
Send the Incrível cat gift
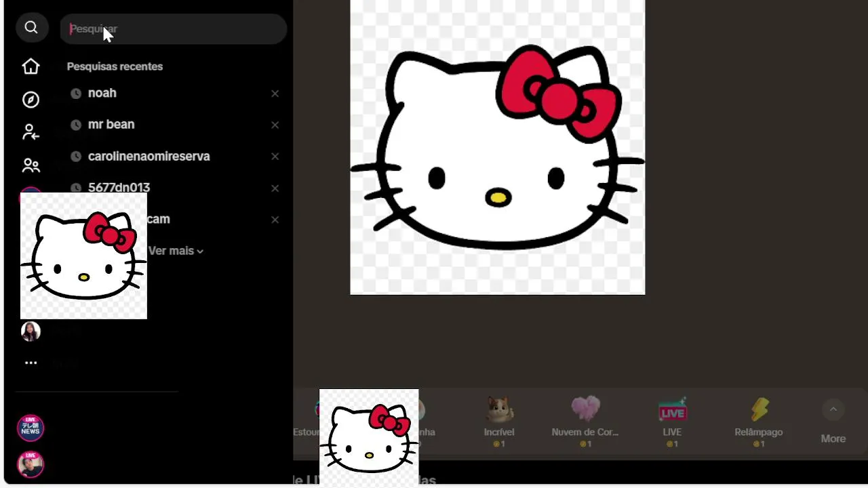(499, 421)
